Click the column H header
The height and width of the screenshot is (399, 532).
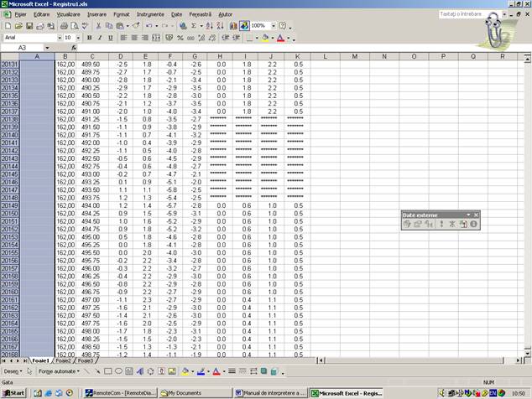[x=220, y=56]
